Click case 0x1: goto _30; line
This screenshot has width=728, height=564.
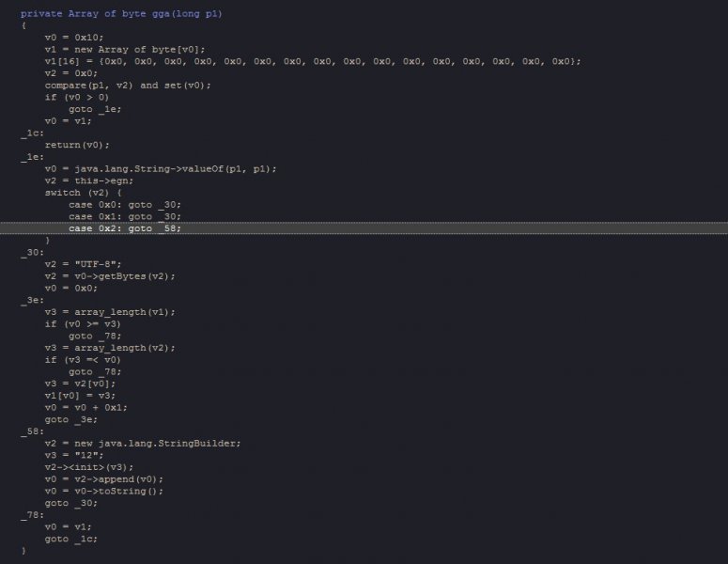click(125, 217)
